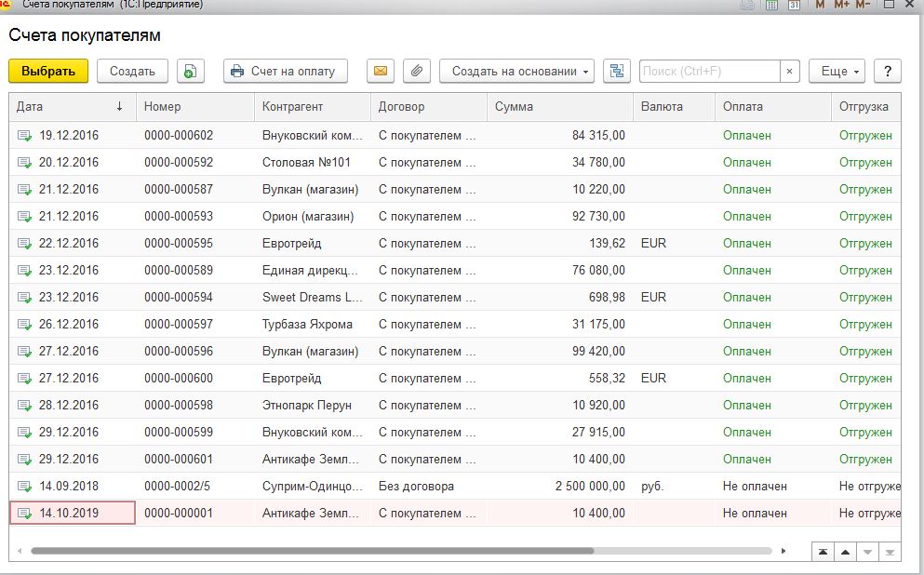Select document icon of invoice 0000-000597
This screenshot has width=924, height=575.
pos(24,325)
